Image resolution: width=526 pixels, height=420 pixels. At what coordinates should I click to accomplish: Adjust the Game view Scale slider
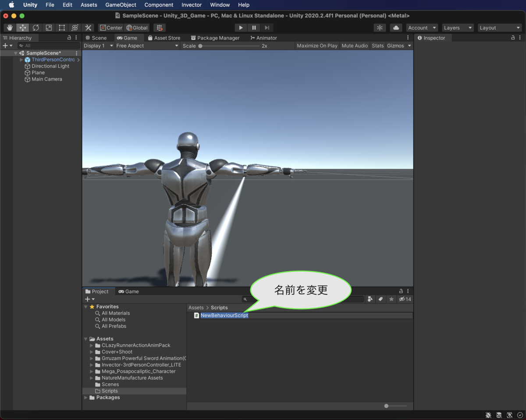pos(229,46)
